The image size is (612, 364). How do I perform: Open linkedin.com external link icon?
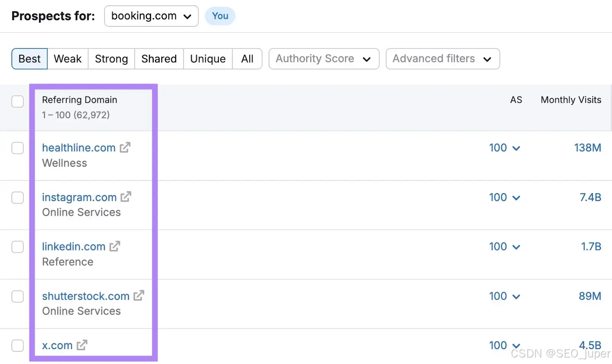(115, 246)
